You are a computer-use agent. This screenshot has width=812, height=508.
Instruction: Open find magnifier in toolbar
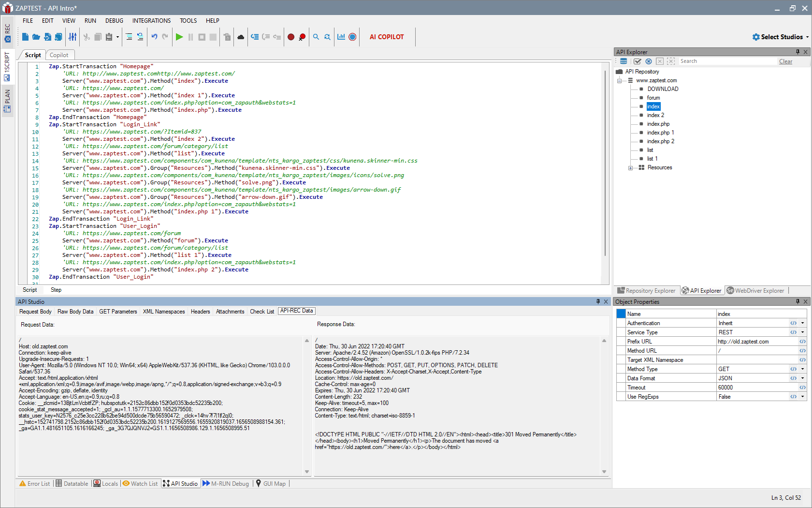pos(316,37)
